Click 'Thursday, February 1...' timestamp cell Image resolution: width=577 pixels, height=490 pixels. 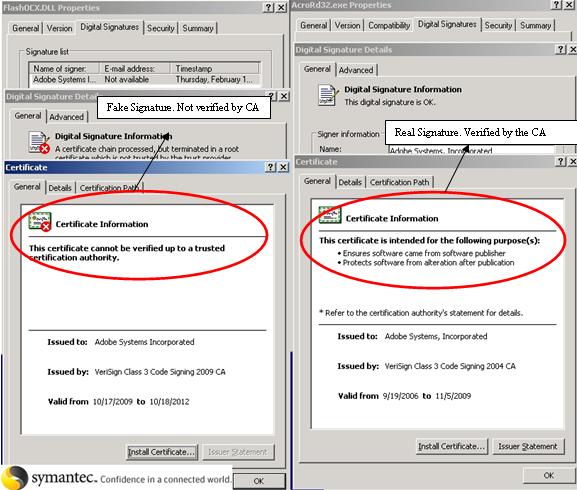214,79
